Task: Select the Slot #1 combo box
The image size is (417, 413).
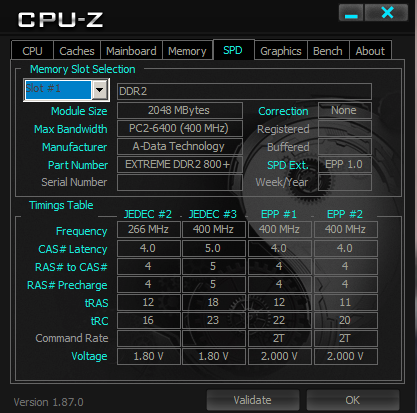Action: pyautogui.click(x=66, y=90)
